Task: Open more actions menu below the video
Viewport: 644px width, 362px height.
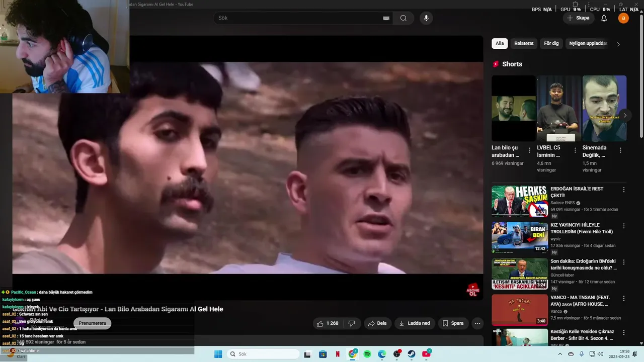Action: coord(477,323)
